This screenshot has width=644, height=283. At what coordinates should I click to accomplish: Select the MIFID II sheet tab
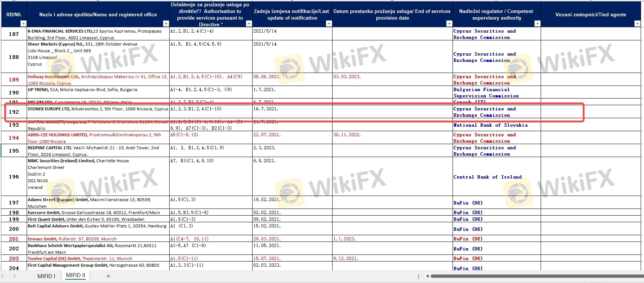click(76, 276)
